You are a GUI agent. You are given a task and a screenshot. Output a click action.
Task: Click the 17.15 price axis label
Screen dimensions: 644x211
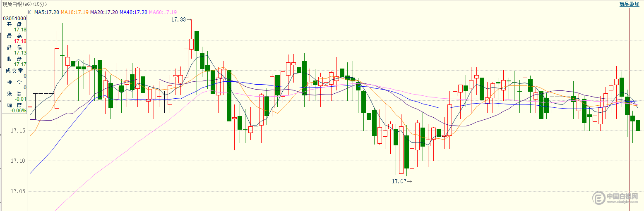point(17,131)
